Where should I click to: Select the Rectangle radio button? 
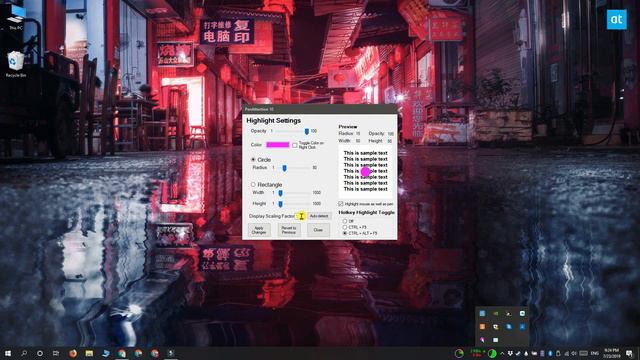[x=253, y=184]
